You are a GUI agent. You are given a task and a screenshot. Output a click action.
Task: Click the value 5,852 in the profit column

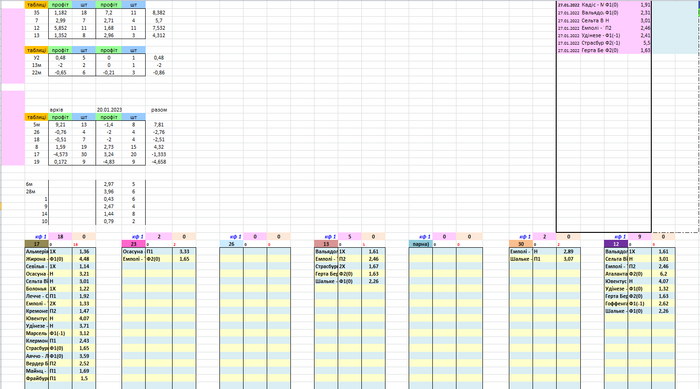click(x=60, y=28)
